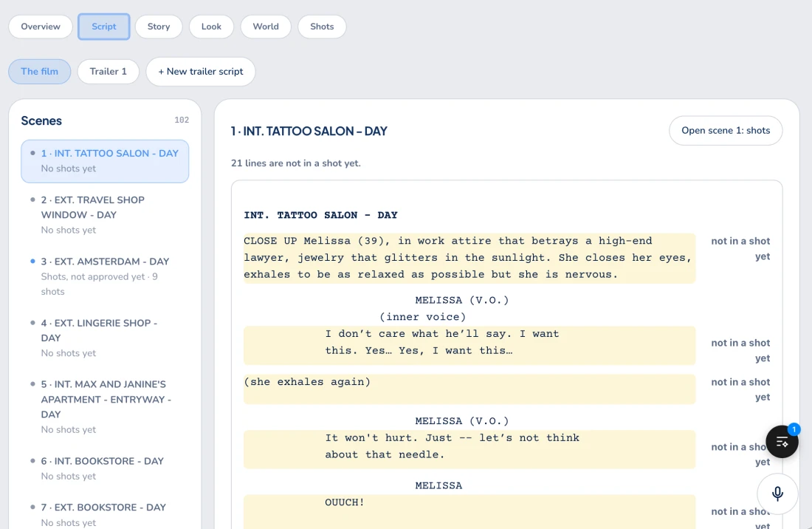The height and width of the screenshot is (529, 812).
Task: Open the World tab
Action: pyautogui.click(x=266, y=27)
